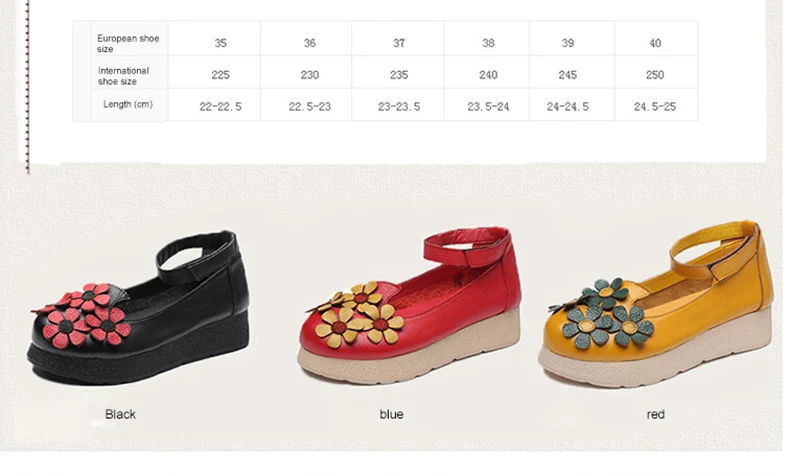The height and width of the screenshot is (475, 790).
Task: Click the "Length (cm)" row header
Action: click(128, 104)
